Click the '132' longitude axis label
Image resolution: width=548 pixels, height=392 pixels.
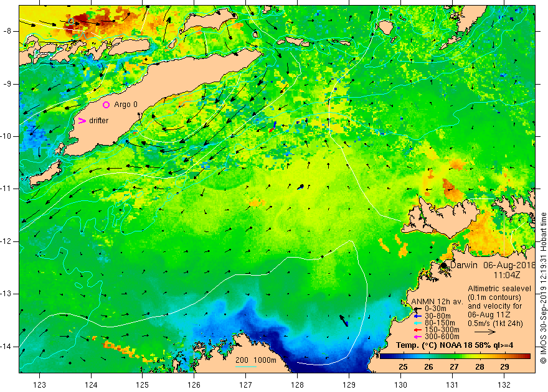pyautogui.click(x=504, y=385)
